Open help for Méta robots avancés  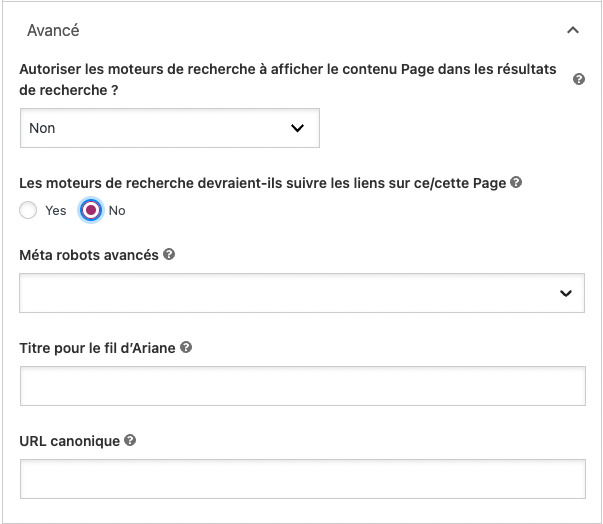point(169,255)
